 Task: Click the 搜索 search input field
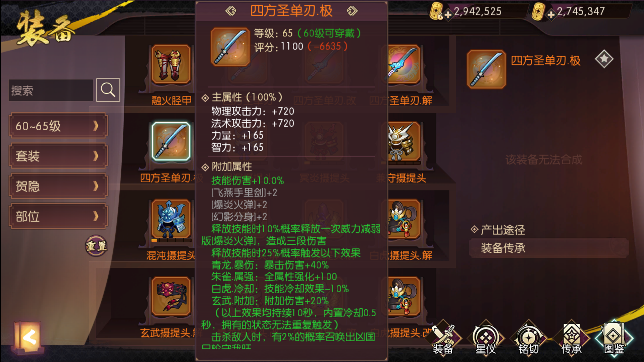pyautogui.click(x=51, y=90)
